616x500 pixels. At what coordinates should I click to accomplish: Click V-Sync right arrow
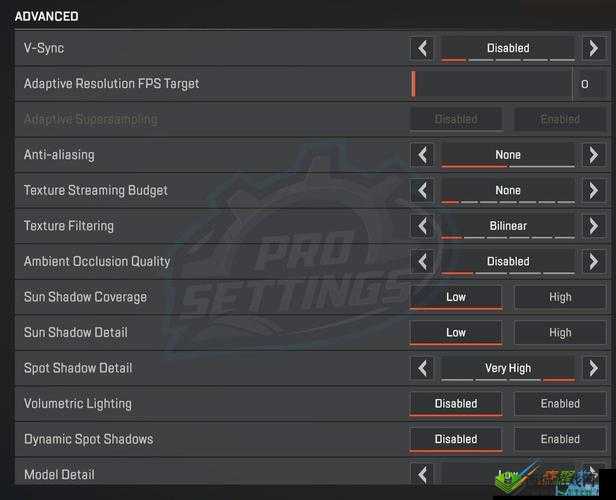[593, 48]
